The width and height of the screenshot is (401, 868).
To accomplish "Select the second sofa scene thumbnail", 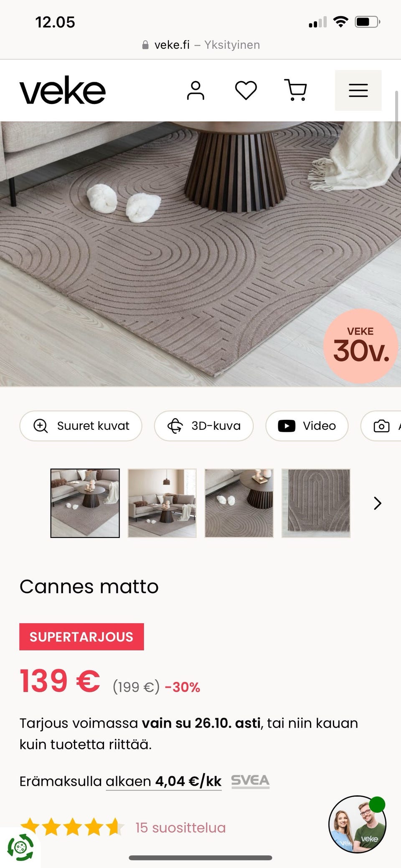I will click(162, 503).
